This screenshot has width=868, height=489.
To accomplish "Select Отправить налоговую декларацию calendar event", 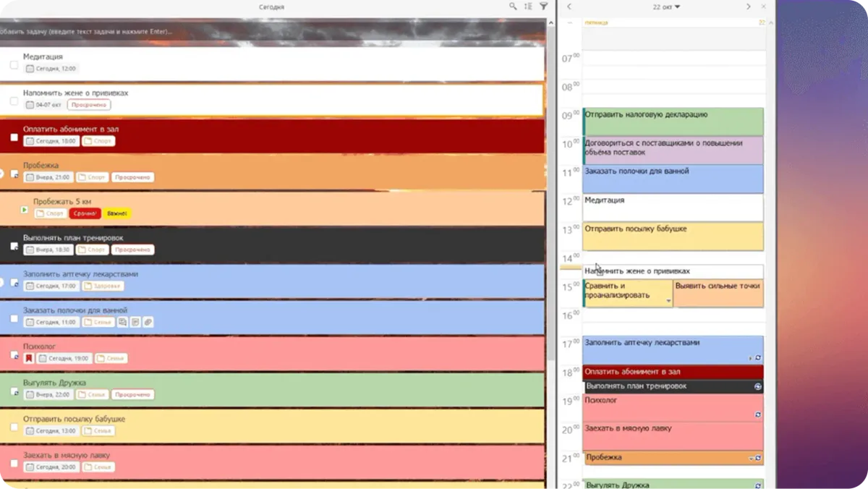I will (x=673, y=121).
